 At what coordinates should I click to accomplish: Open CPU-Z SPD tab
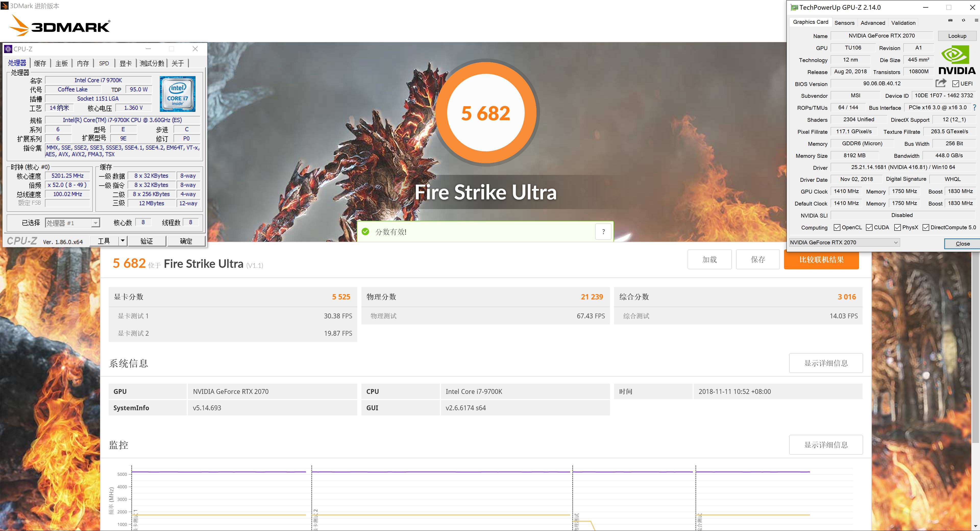tap(104, 64)
